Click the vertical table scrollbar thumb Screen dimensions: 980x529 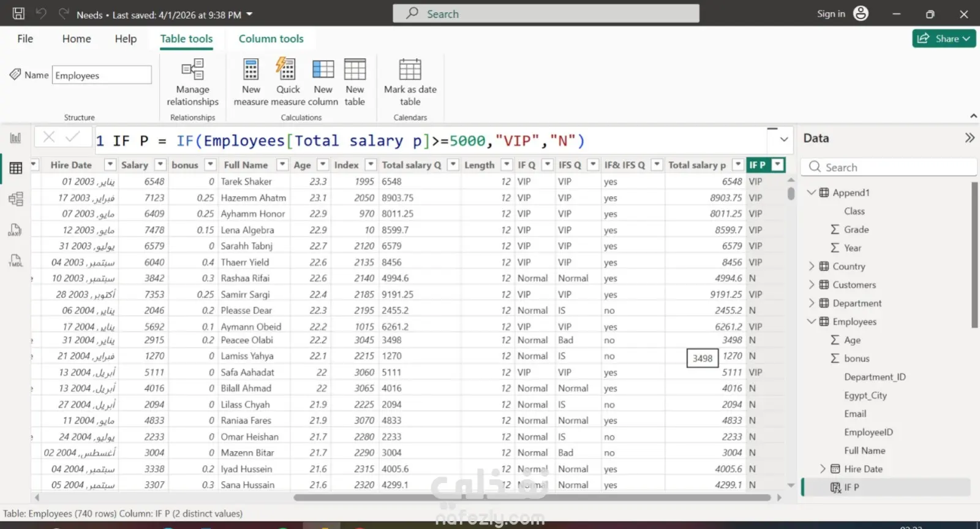coord(791,194)
